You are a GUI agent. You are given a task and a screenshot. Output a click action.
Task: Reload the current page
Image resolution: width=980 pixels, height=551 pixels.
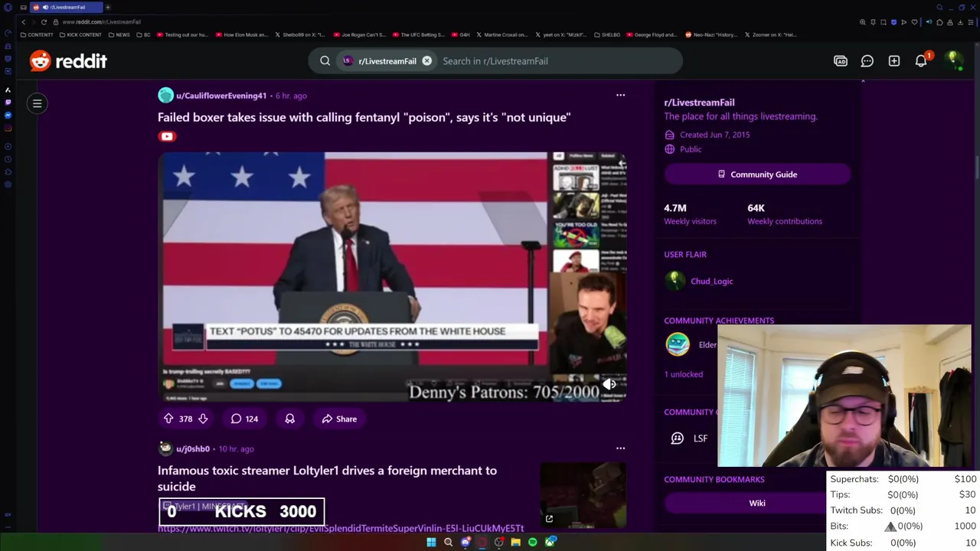pyautogui.click(x=44, y=22)
